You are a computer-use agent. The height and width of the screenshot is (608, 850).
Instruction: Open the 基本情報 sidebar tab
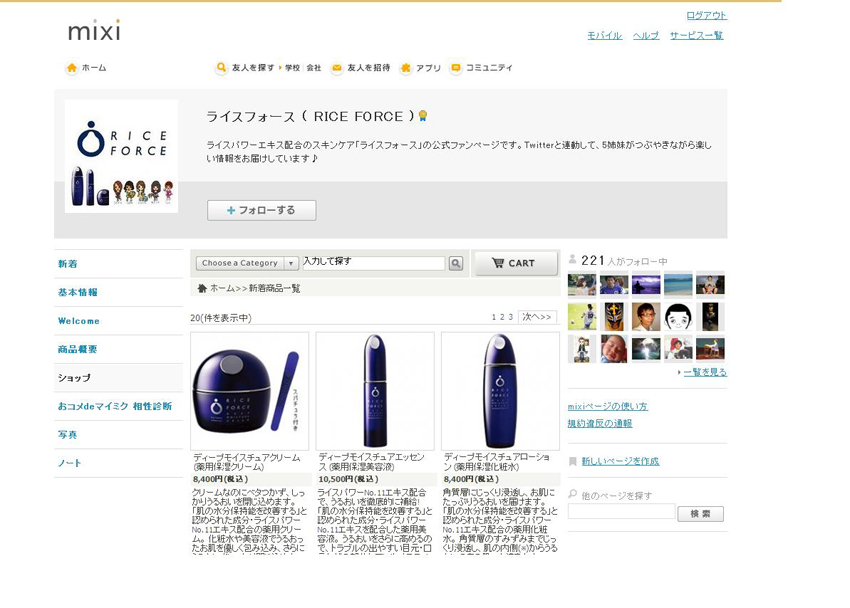click(x=78, y=292)
